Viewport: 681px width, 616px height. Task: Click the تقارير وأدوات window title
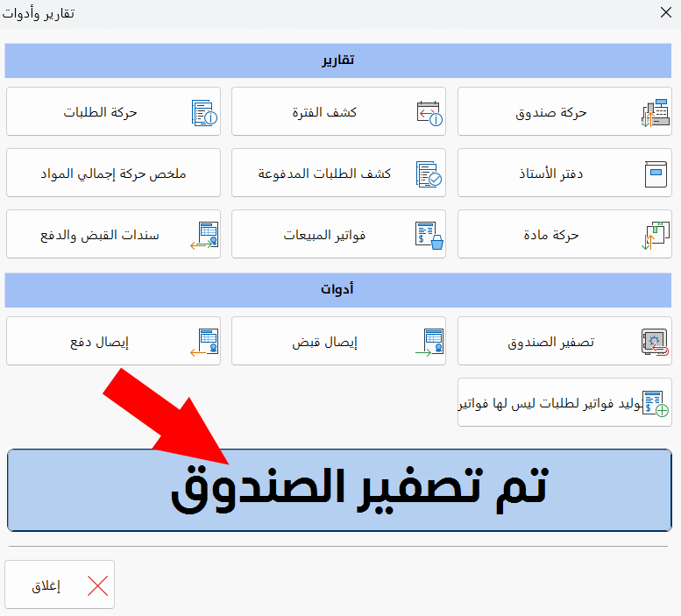(x=39, y=13)
